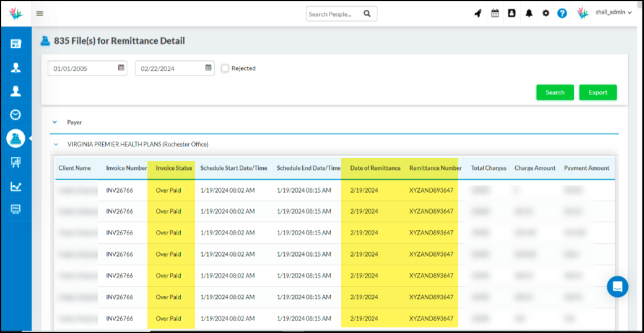Click the blue help question mark icon

point(562,14)
